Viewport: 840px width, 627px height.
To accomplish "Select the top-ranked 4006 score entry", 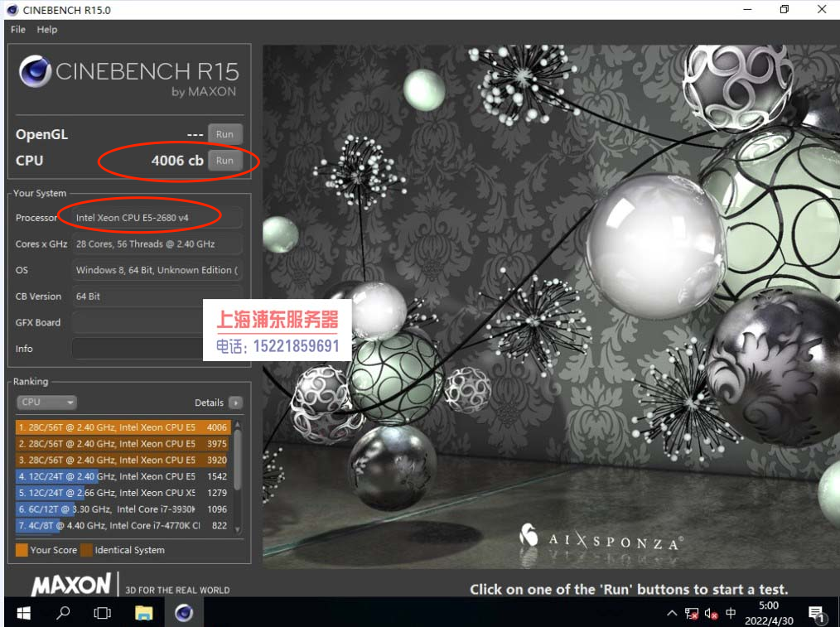I will [123, 427].
